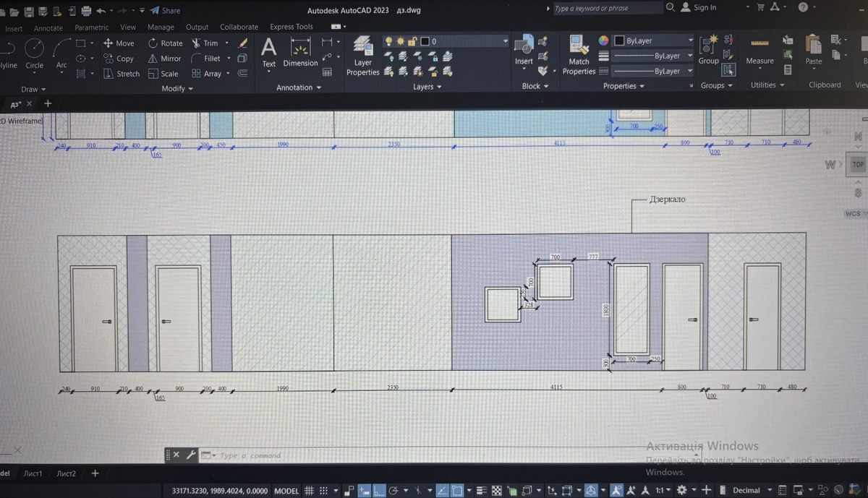The width and height of the screenshot is (868, 498).
Task: Select the Dimension tool
Action: [300, 52]
